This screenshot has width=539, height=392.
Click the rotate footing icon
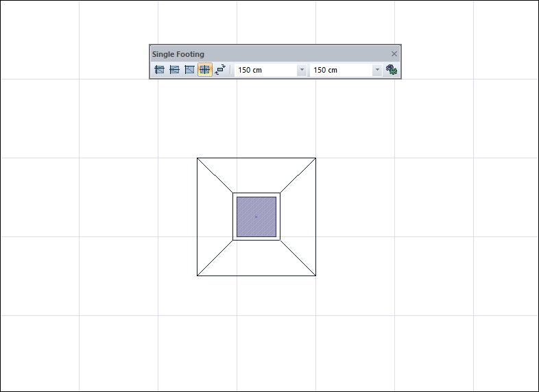220,70
